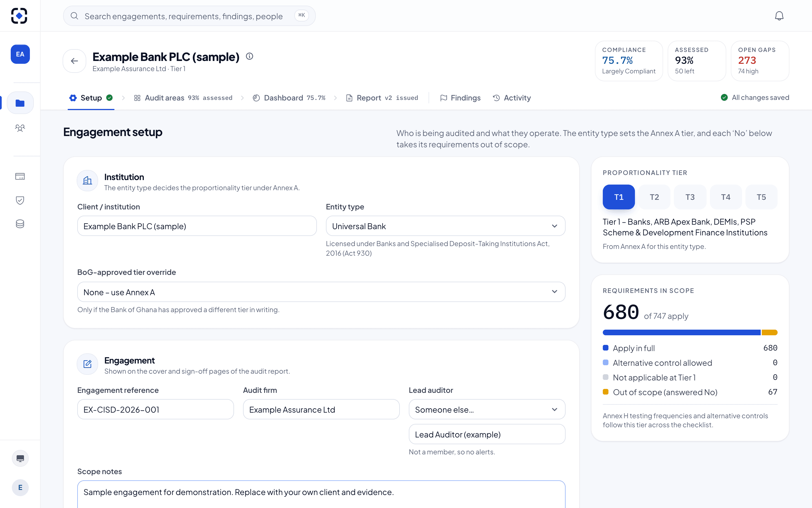Click the Engagement edit pencil icon
Image resolution: width=812 pixels, height=508 pixels.
[88, 364]
